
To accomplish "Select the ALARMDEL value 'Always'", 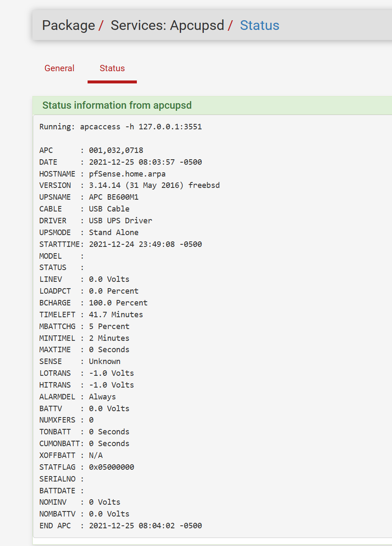I will click(102, 397).
